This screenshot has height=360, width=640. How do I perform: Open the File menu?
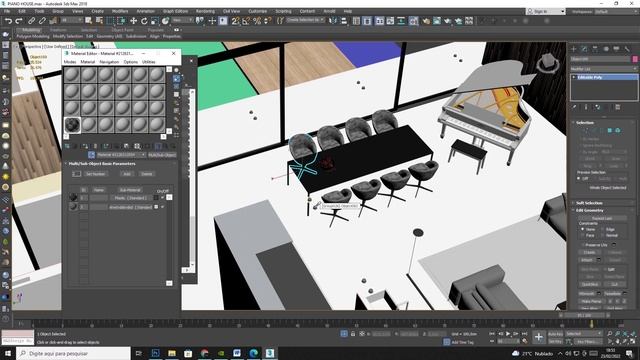click(7, 11)
